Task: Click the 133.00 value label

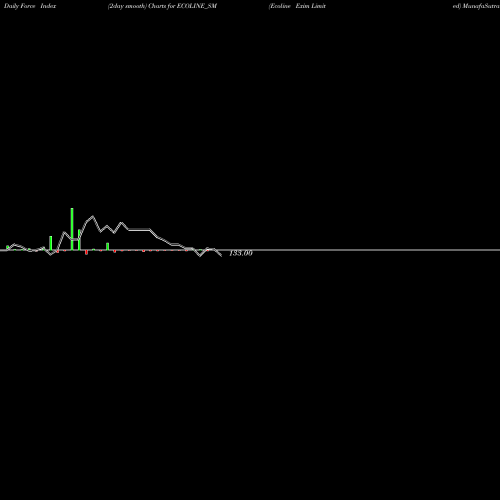Action: (x=241, y=253)
